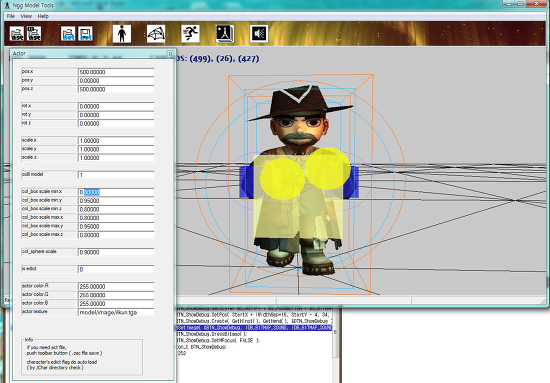Close the Actor panel with its close button
Image resolution: width=550 pixels, height=383 pixels.
170,54
